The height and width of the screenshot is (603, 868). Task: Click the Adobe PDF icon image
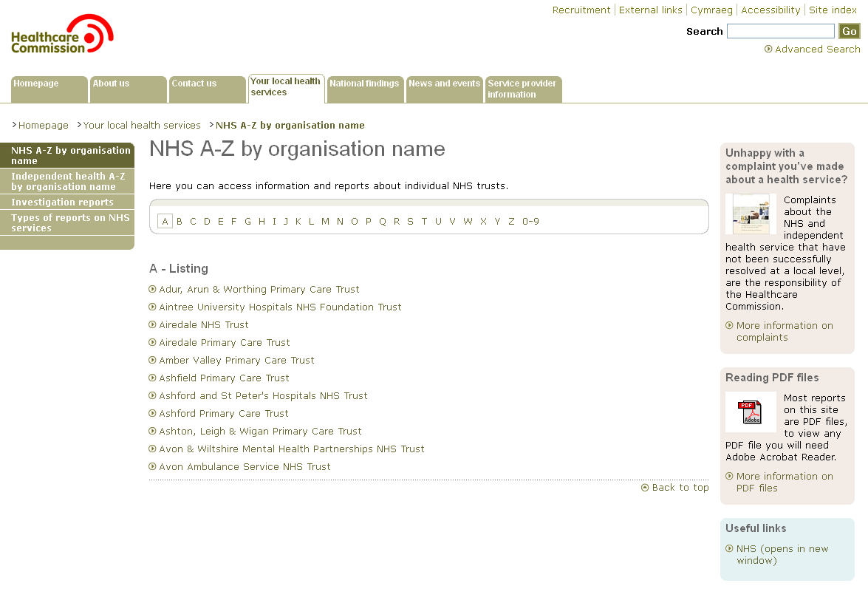tap(751, 412)
